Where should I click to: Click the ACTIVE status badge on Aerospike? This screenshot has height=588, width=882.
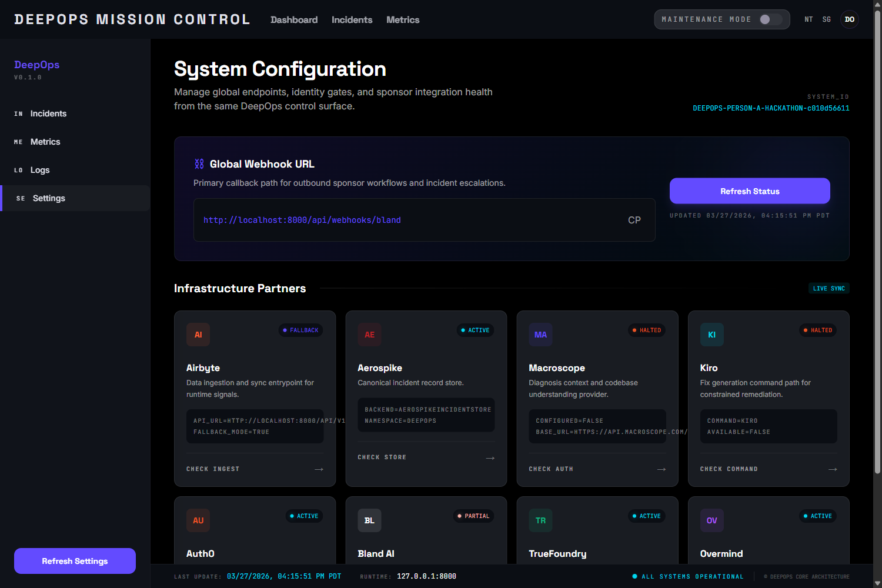click(x=475, y=330)
